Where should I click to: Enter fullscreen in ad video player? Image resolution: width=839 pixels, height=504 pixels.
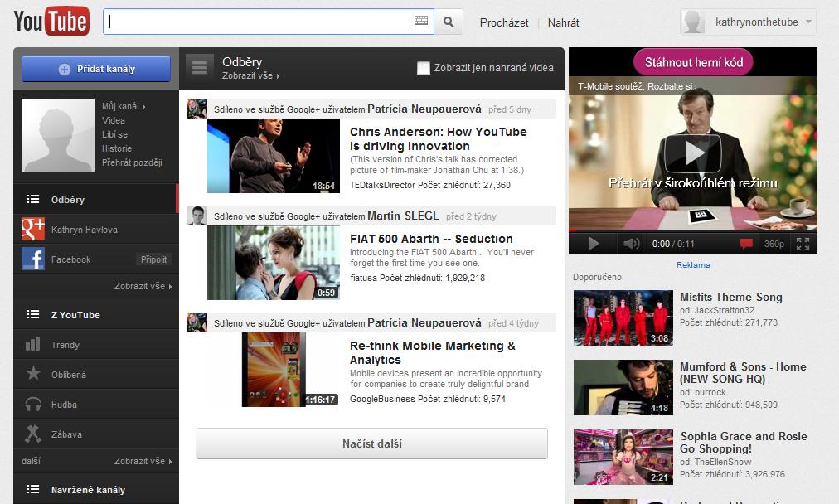tap(803, 244)
